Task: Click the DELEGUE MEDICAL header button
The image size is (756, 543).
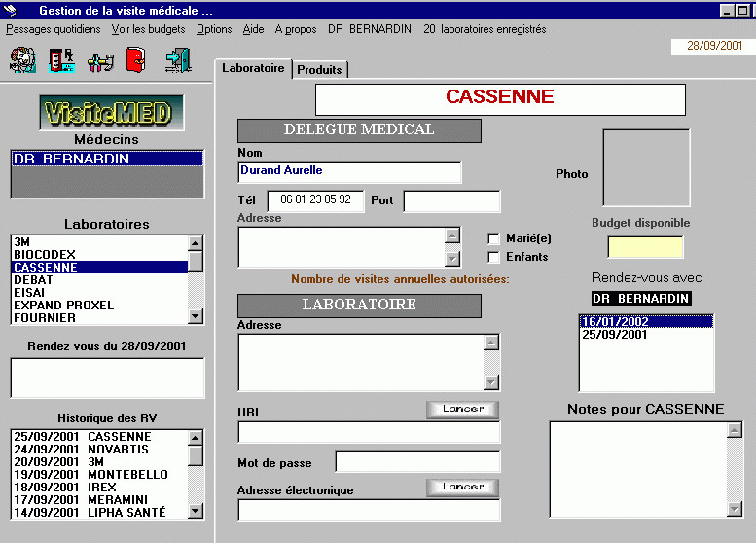Action: (359, 130)
